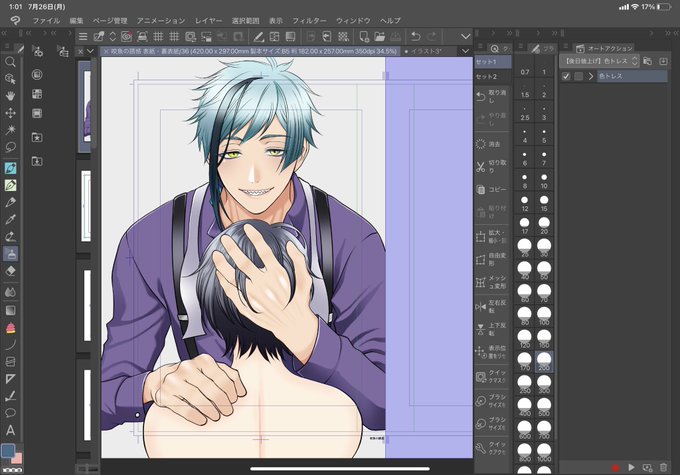Viewport: 680px width, 475px height.
Task: Select the second page thumbnail in page manager
Action: (86, 206)
